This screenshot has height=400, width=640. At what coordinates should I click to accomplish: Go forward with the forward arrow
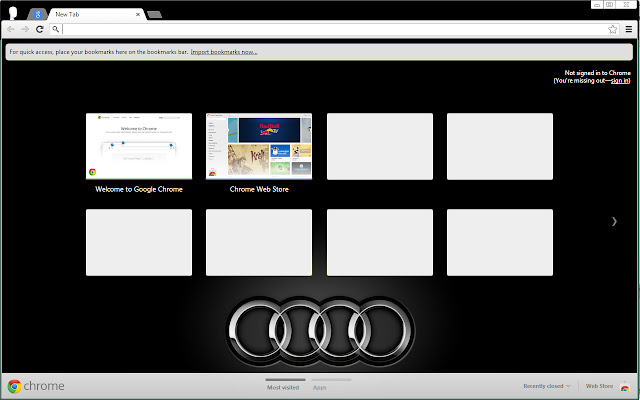click(x=25, y=29)
